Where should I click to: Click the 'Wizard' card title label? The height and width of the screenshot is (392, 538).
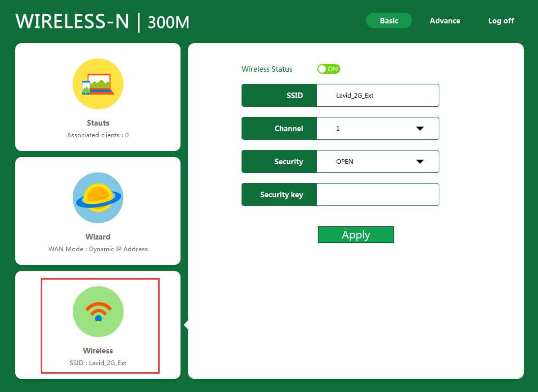tap(98, 237)
